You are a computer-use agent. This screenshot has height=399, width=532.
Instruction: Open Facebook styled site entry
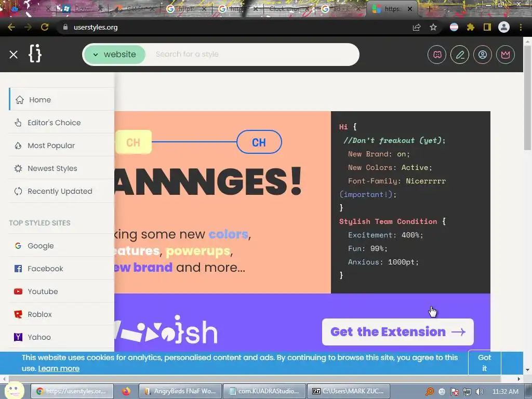tap(61, 269)
